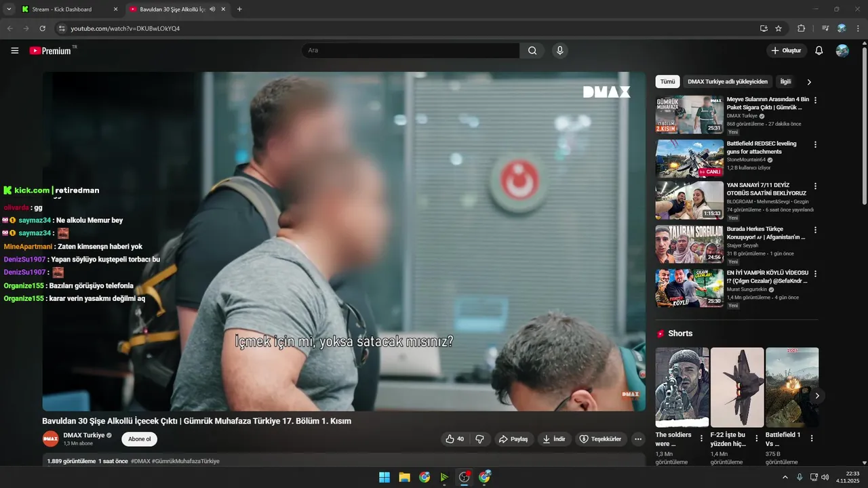Click the #DMAX hashtag link
This screenshot has height=488, width=868.
click(140, 461)
